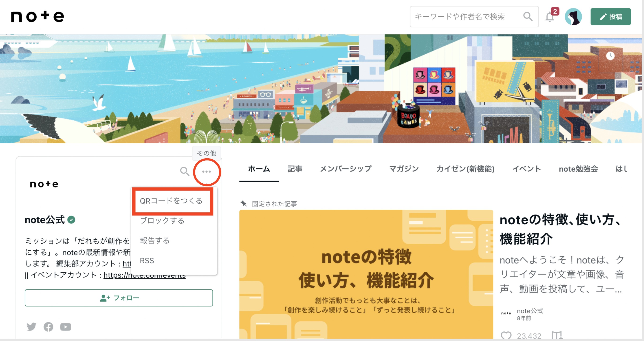Open the Facebook profile icon
Screen dimensions: 644x341
48,327
